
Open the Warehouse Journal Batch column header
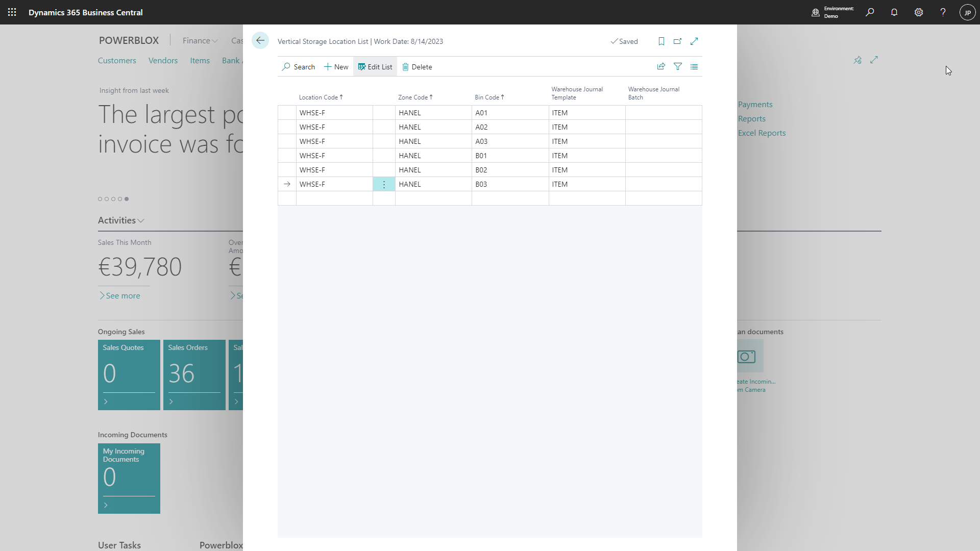coord(653,93)
